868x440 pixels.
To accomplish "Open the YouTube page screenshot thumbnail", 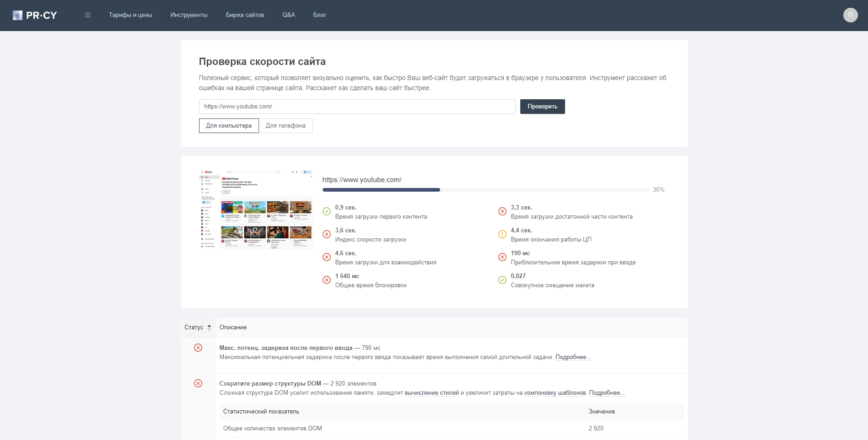I will coord(256,209).
